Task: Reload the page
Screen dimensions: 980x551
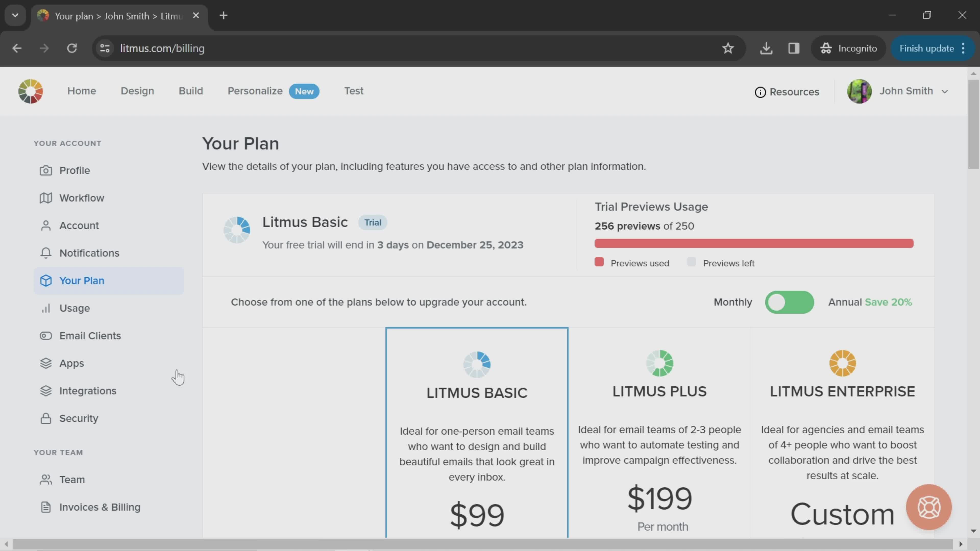Action: pos(72,48)
